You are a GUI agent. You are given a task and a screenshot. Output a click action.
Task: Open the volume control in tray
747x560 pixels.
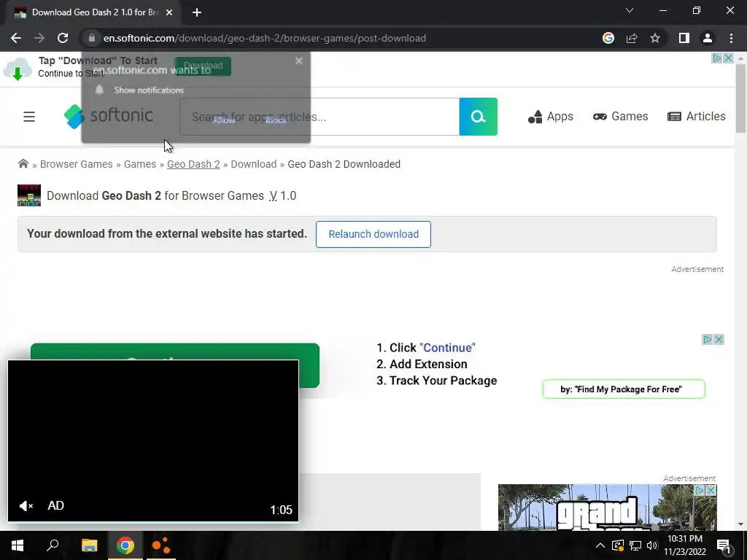click(652, 545)
